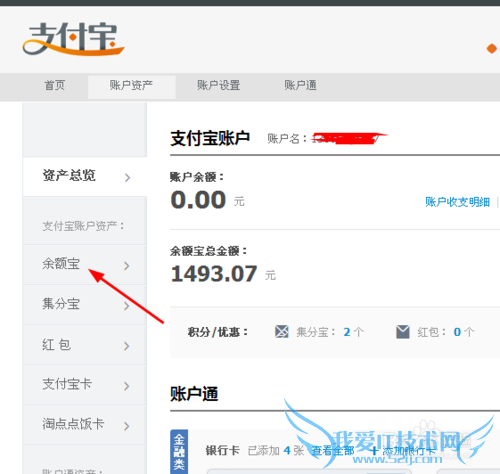The width and height of the screenshot is (500, 474).
Task: Click the 银行卡 label
Action: (223, 451)
